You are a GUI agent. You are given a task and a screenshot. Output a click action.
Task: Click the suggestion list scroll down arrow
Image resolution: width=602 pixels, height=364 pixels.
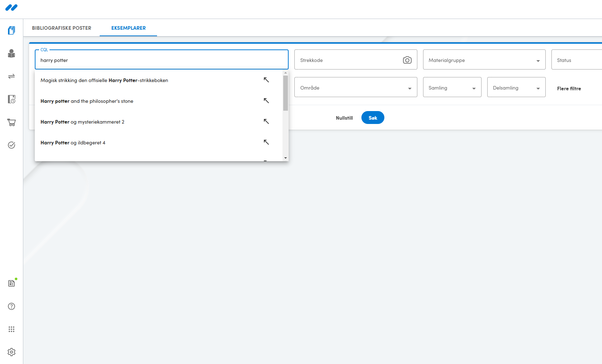(x=285, y=158)
